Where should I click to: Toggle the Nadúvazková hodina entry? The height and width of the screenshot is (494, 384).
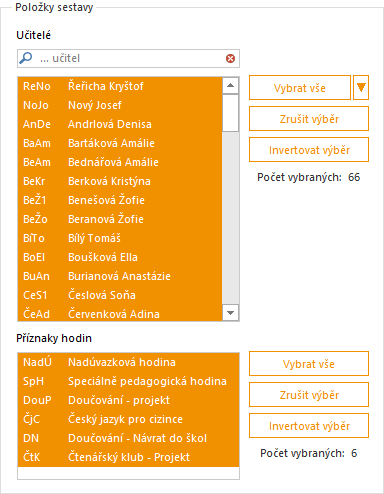click(128, 362)
